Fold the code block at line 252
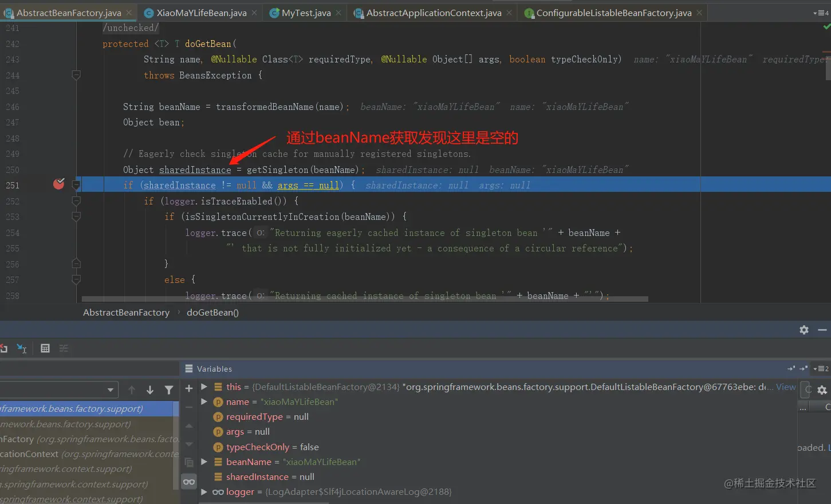Screen dimensions: 831x504 coord(76,201)
